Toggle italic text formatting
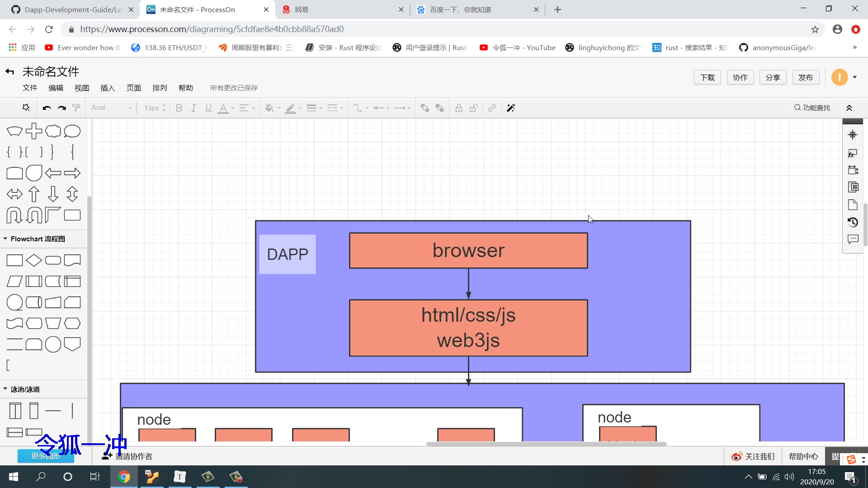The width and height of the screenshot is (868, 488). [193, 108]
